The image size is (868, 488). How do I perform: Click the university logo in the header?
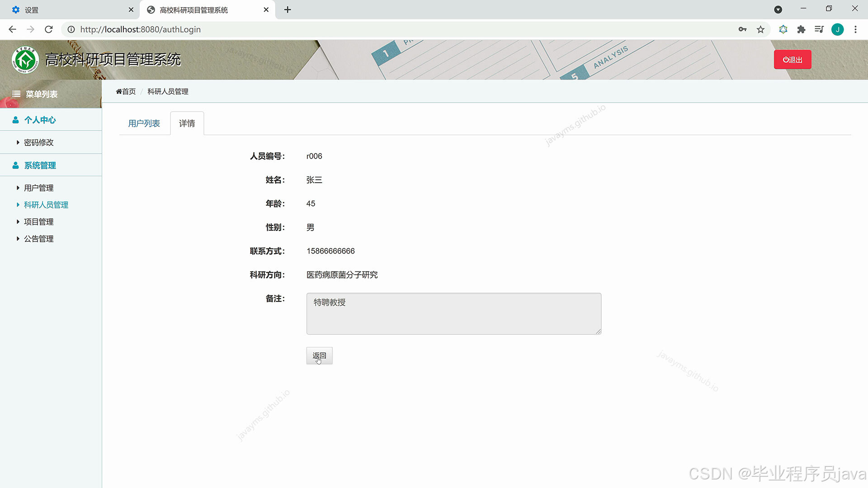(25, 60)
